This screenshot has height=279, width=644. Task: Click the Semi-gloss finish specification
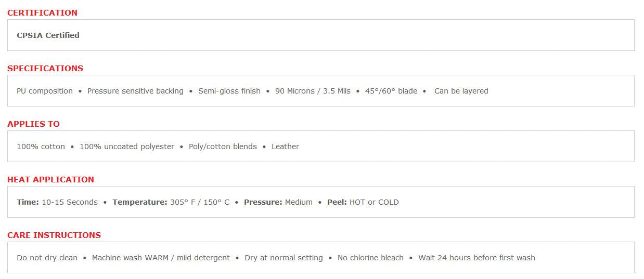click(229, 91)
